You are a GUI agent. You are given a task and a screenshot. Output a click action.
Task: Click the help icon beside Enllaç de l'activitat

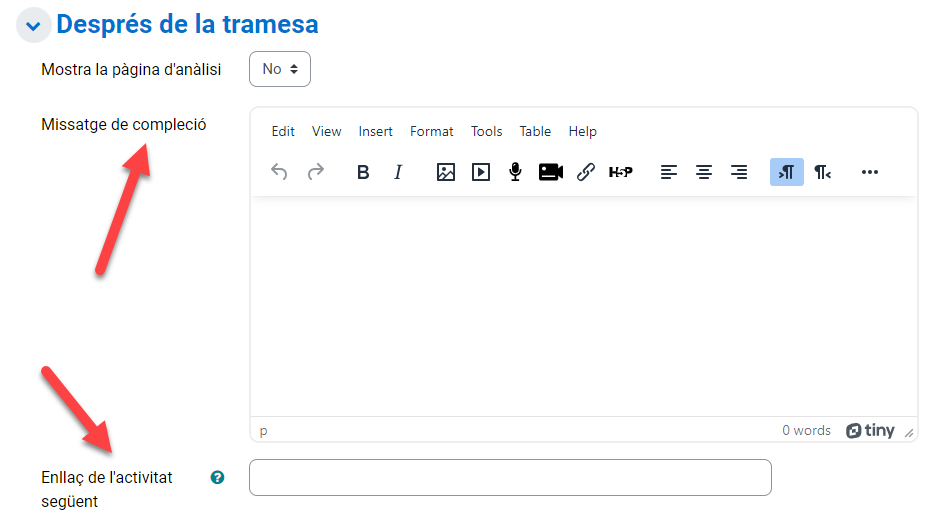pos(217,478)
